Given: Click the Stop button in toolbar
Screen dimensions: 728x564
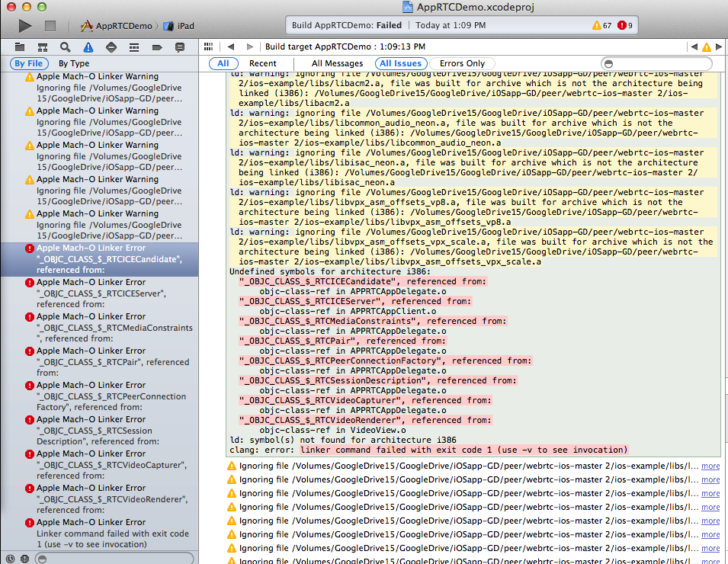Looking at the screenshot, I should (x=50, y=26).
